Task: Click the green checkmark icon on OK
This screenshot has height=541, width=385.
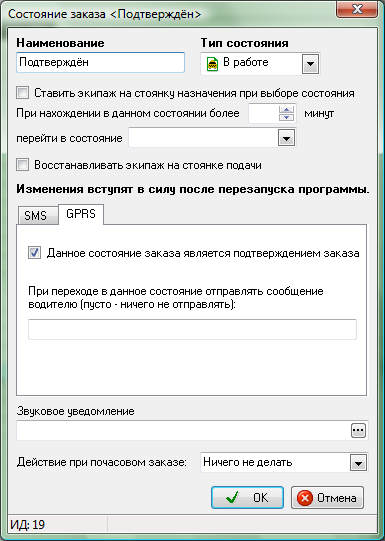Action: [233, 498]
